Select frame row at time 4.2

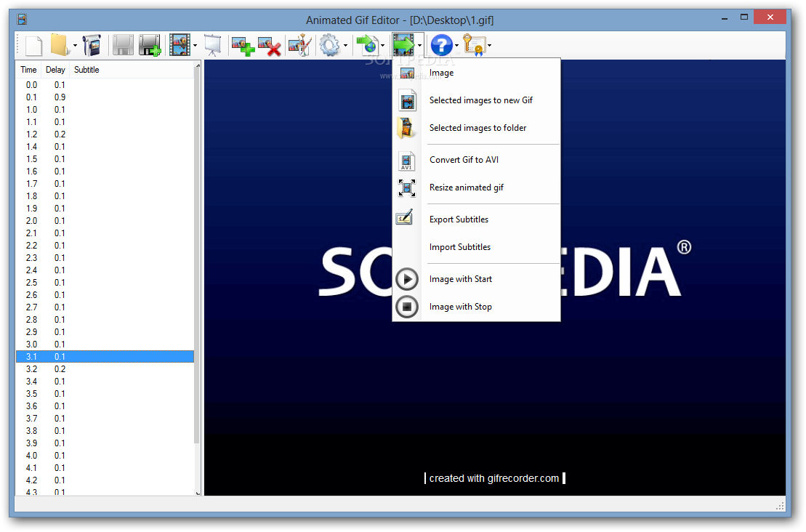click(105, 480)
